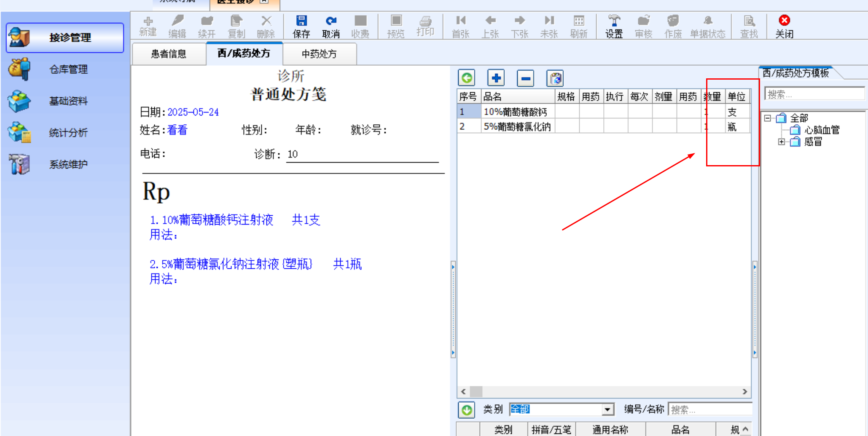Open the 预览 (Preview) toolbar icon
Image resolution: width=868 pixels, height=436 pixels.
tap(396, 27)
